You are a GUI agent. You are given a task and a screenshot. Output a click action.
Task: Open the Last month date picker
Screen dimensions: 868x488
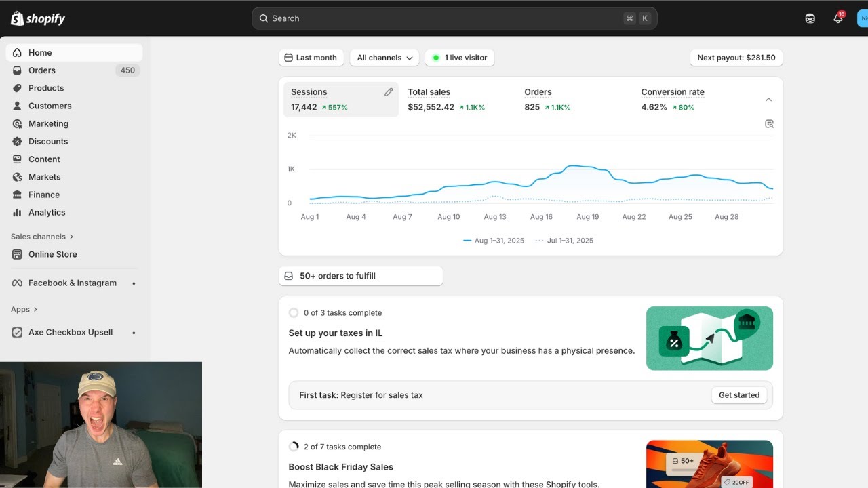click(311, 58)
